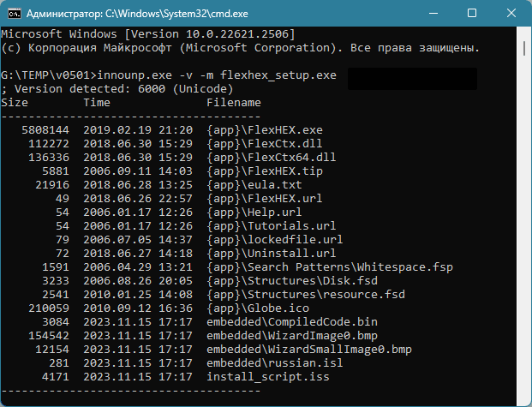Viewport: 532px width, 407px height.
Task: Click the size value 5808144
Action: [x=45, y=130]
